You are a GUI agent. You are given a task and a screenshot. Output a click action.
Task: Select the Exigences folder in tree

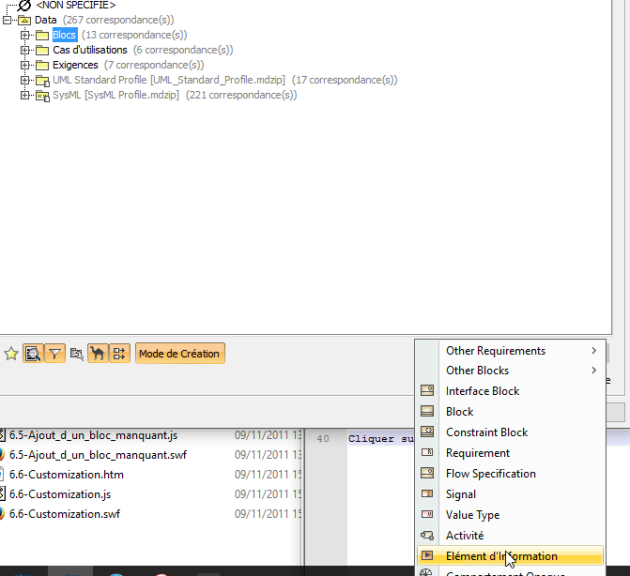tap(75, 65)
